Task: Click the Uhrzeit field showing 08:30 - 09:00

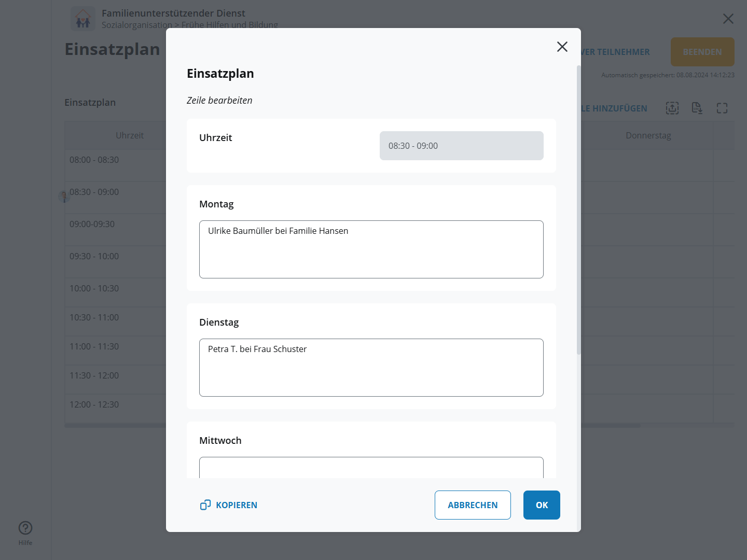Action: (x=461, y=146)
